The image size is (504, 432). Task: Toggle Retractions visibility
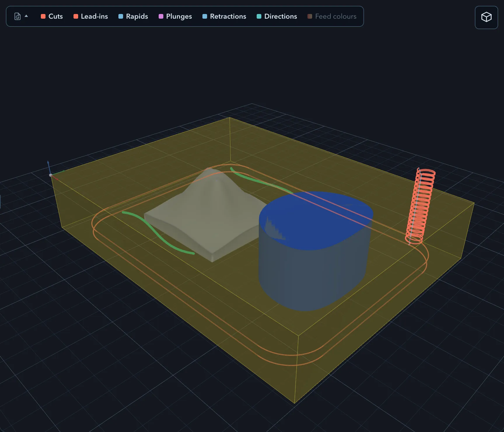click(224, 16)
